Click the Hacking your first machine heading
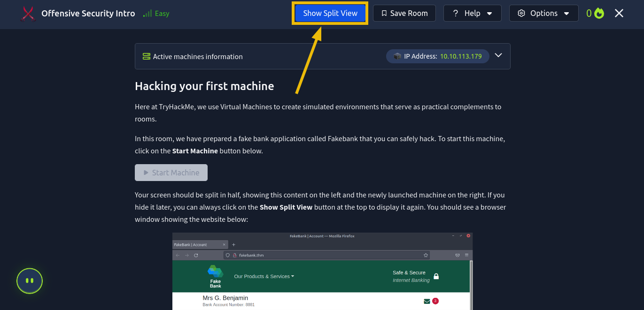The height and width of the screenshot is (310, 644). (204, 86)
